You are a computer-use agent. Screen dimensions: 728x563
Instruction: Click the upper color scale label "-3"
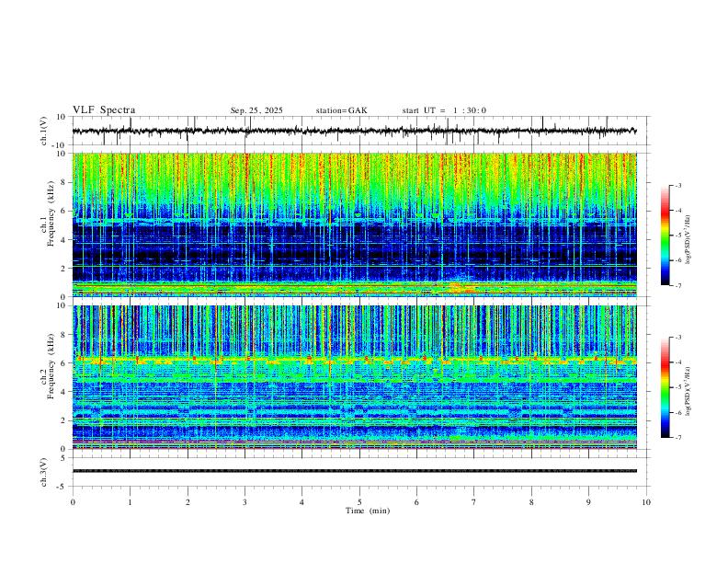677,185
